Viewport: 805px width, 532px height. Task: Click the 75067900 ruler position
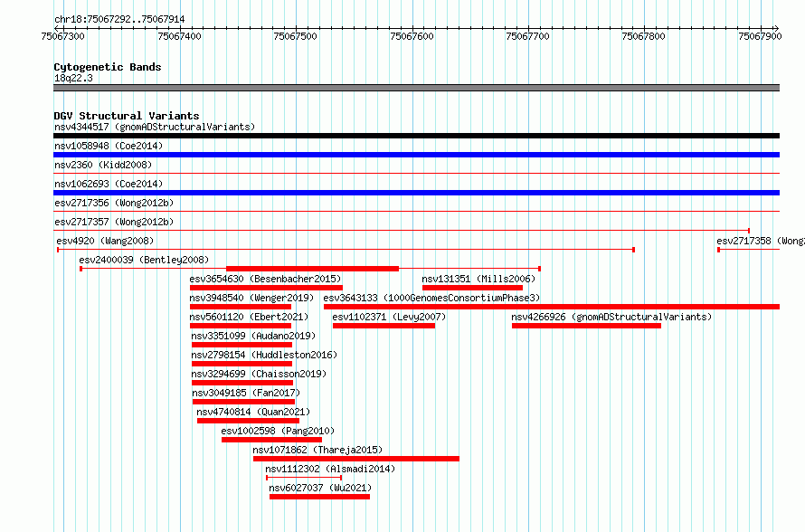coord(760,36)
